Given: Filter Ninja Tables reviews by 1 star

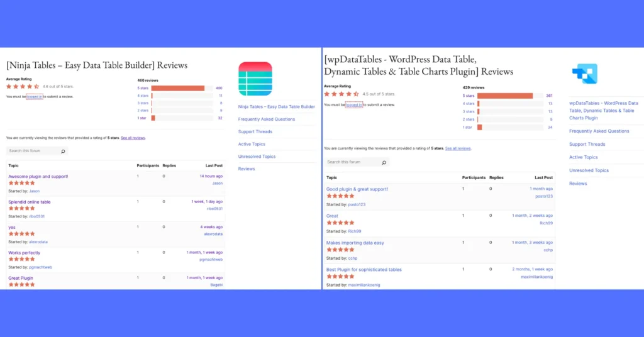Looking at the screenshot, I should tap(142, 118).
